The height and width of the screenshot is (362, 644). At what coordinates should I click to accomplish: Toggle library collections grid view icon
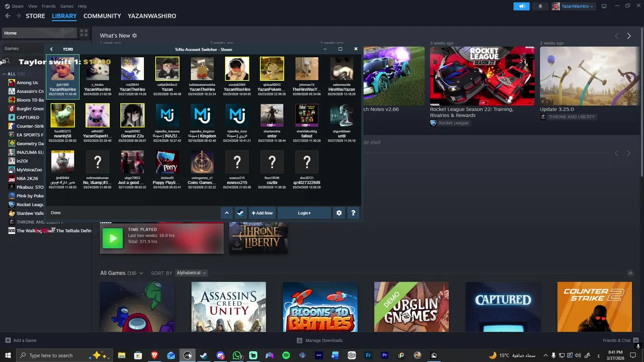click(x=84, y=33)
